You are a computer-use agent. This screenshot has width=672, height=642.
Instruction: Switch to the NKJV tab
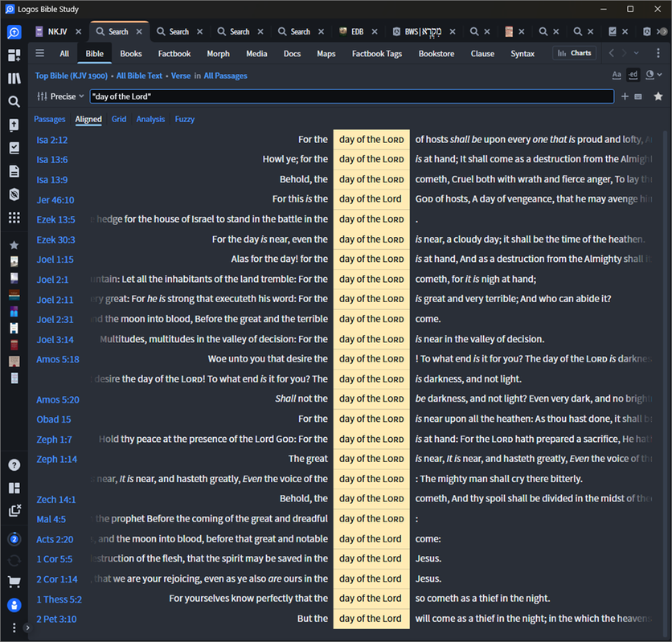(x=52, y=31)
